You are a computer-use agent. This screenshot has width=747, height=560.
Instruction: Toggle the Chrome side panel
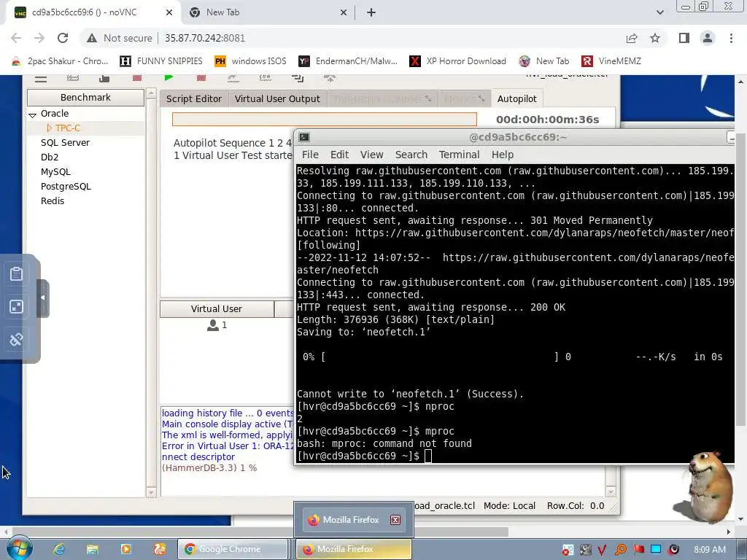coord(684,38)
